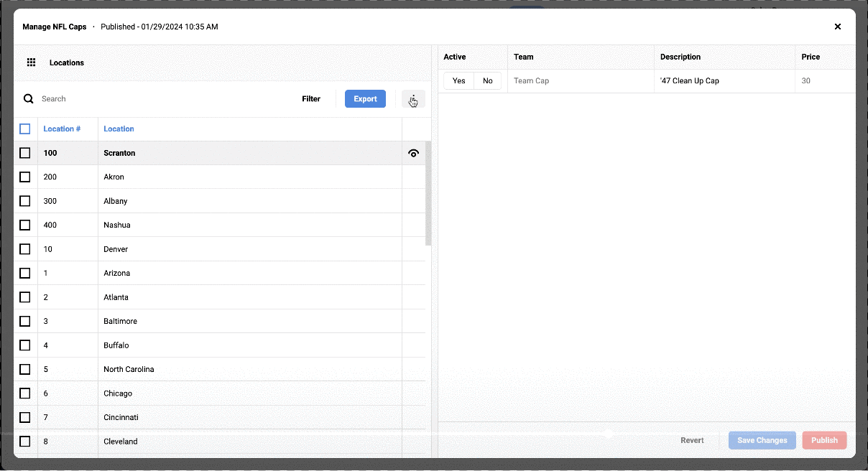Click location number 400
The image size is (868, 471).
50,225
